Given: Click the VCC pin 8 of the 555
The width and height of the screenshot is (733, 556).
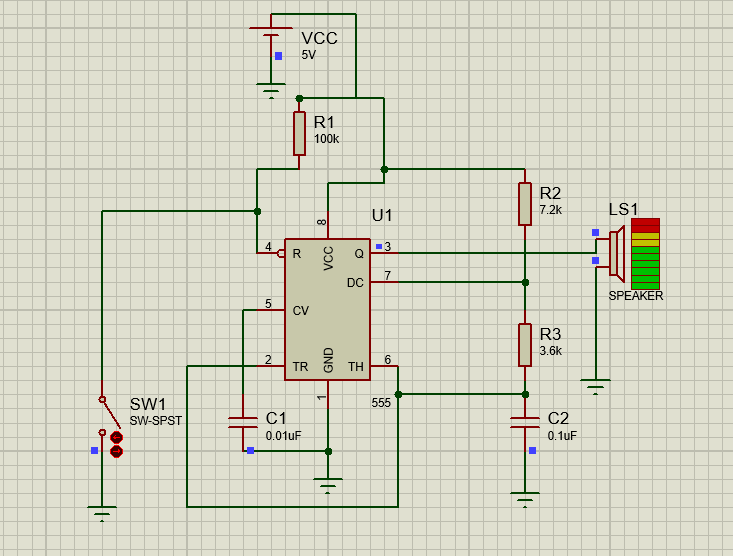Looking at the screenshot, I should coord(328,226).
